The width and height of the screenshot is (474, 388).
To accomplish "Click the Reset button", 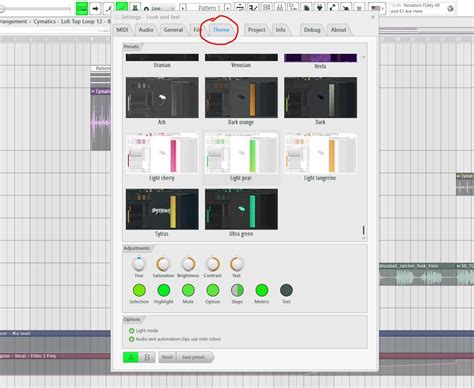I will pos(167,357).
